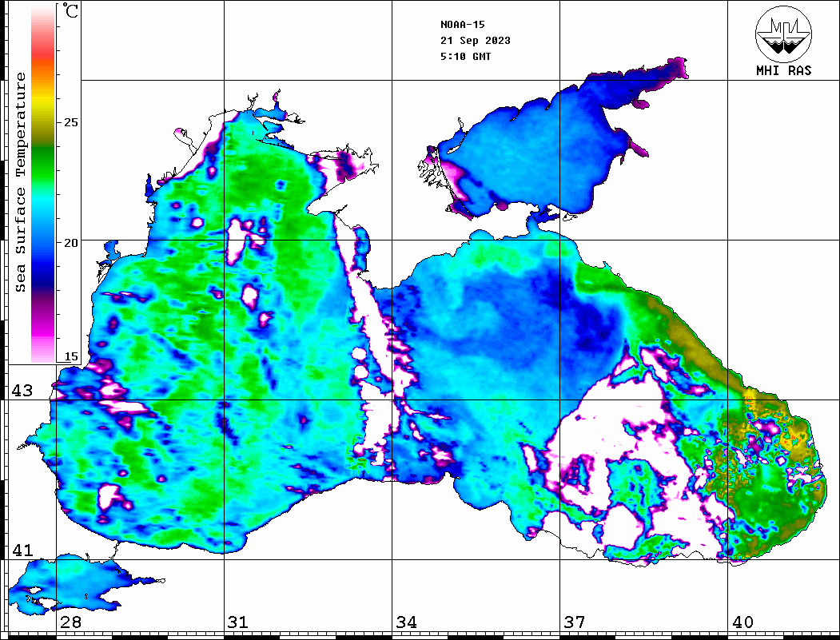Click the longitude label 28
Viewport: 840px width, 640px height.
pyautogui.click(x=70, y=622)
